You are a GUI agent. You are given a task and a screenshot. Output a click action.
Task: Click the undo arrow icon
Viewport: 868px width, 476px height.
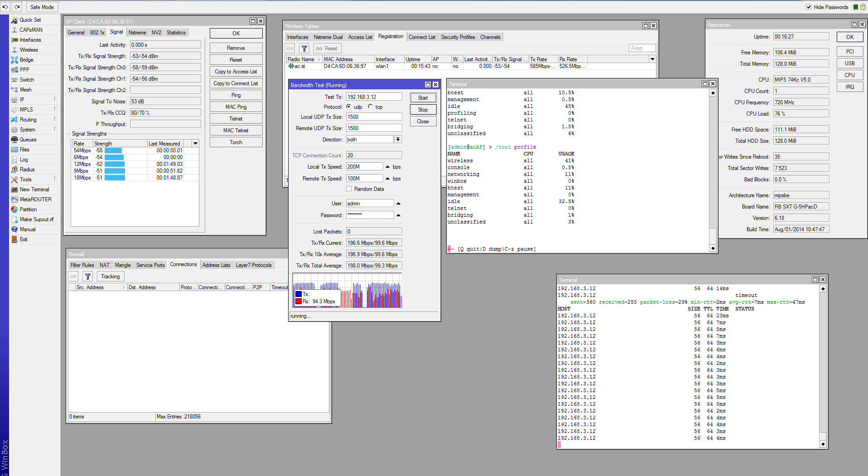[5, 7]
